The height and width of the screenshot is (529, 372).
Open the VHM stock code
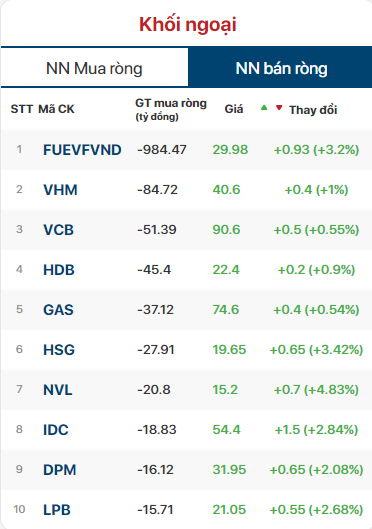[60, 190]
